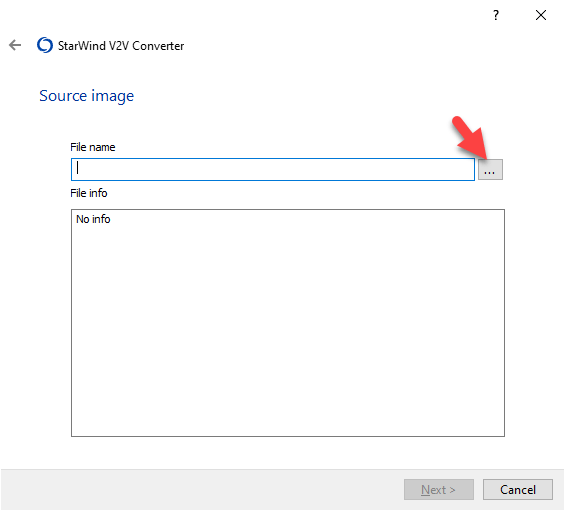
Task: Click the 'No info' text in File info
Action: pyautogui.click(x=93, y=219)
